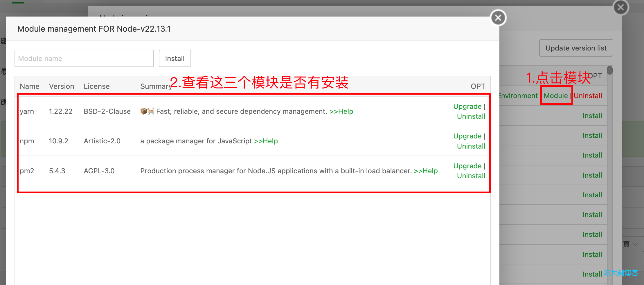Screen dimensions: 644x285
Task: Upgrade the yarn module
Action: coord(467,107)
